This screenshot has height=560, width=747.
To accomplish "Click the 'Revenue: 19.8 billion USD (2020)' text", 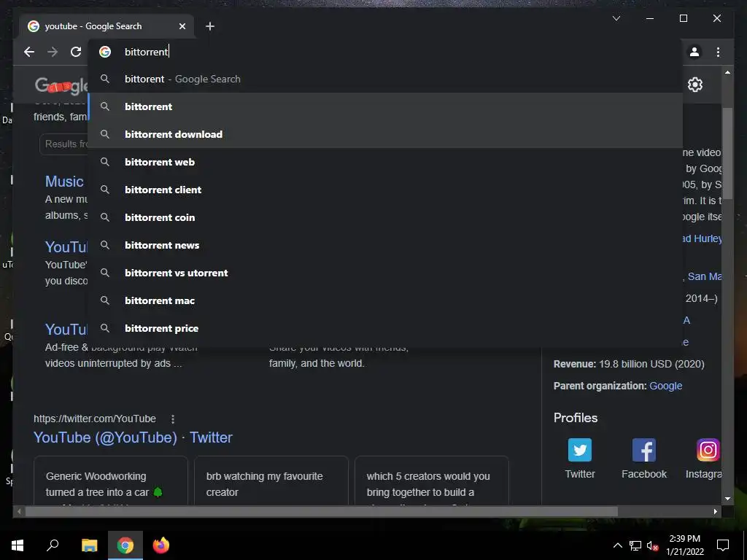I will tap(629, 364).
